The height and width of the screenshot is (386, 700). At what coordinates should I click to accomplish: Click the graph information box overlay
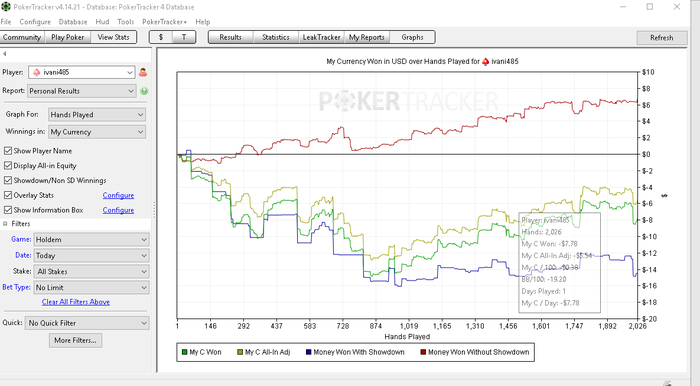pos(559,262)
